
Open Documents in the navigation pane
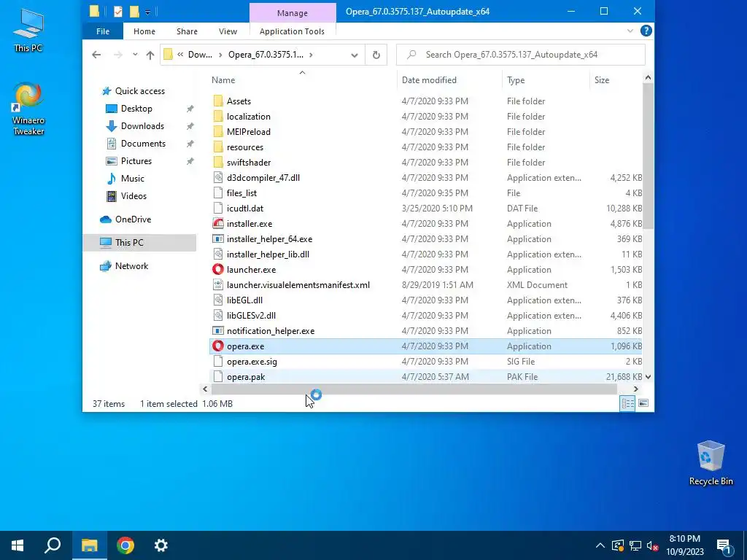tap(143, 144)
